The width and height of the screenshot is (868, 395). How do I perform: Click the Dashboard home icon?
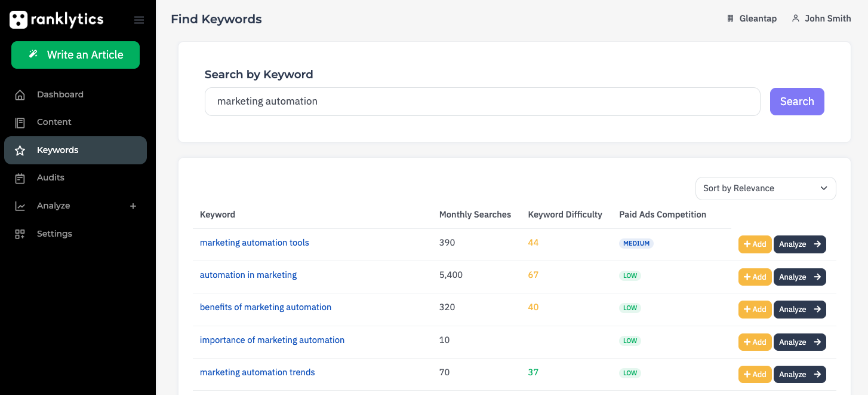(x=20, y=94)
